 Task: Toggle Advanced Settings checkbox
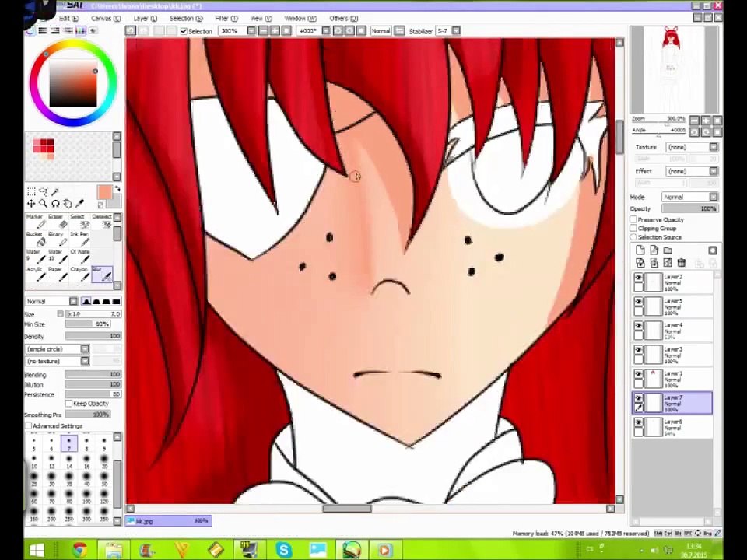point(29,425)
